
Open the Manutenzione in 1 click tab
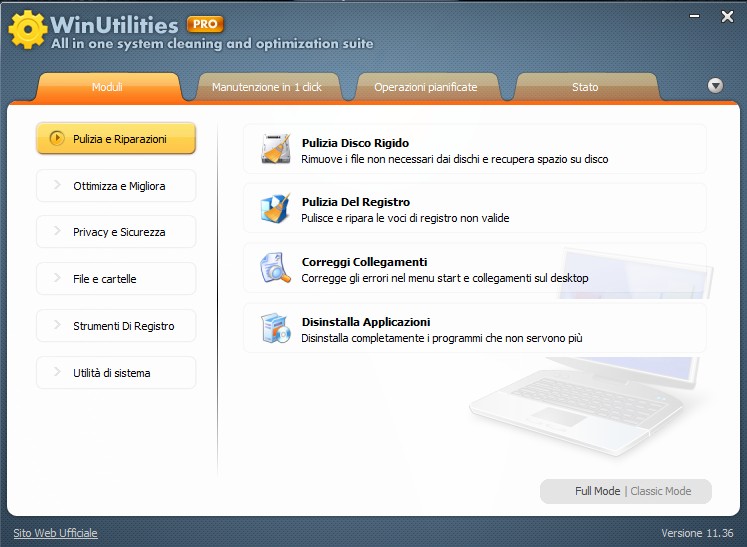coord(267,87)
